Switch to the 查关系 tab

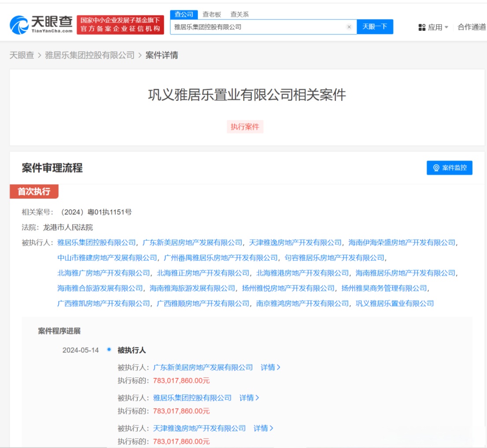point(240,14)
